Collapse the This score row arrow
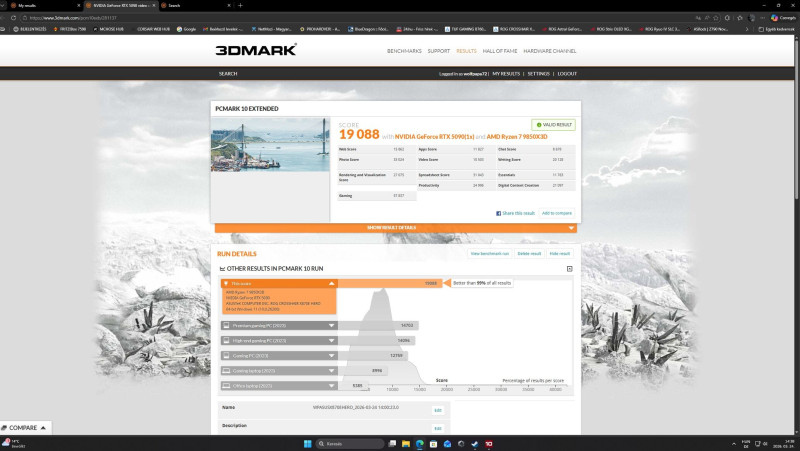Viewport: 800px width, 451px height. [x=331, y=283]
